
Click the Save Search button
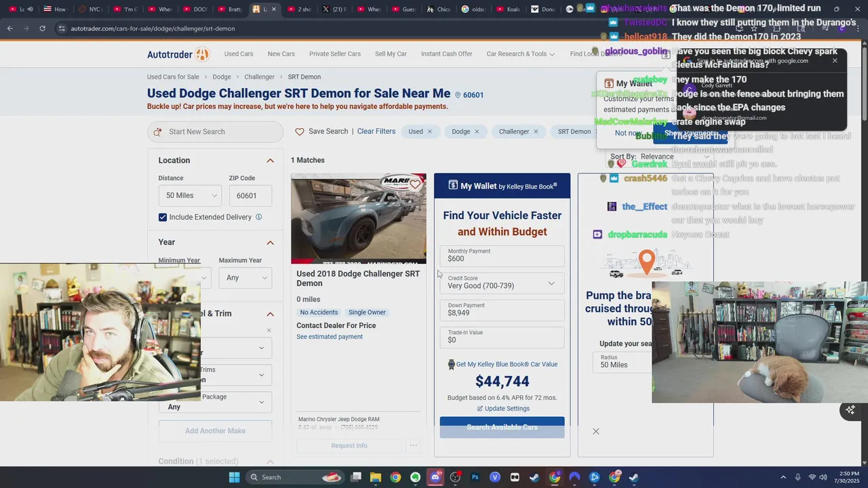[x=328, y=131]
